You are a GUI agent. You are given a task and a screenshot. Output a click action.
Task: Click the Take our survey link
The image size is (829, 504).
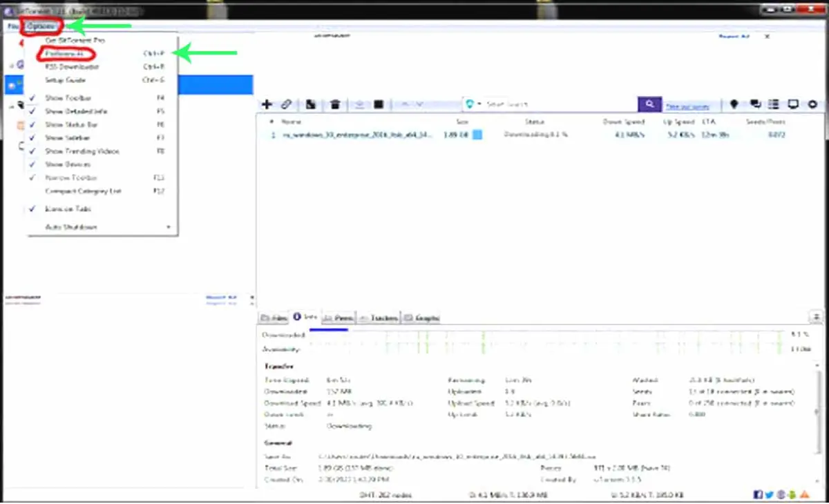click(x=687, y=106)
